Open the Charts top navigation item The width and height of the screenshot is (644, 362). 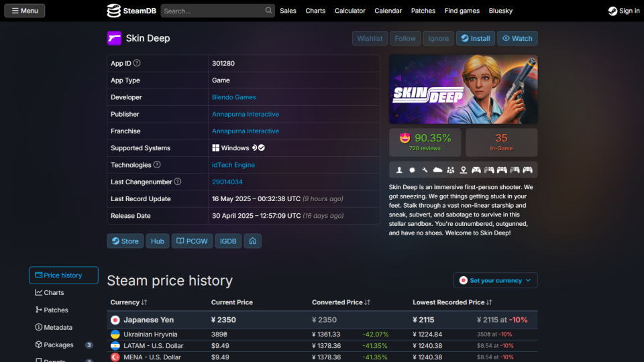(315, 11)
